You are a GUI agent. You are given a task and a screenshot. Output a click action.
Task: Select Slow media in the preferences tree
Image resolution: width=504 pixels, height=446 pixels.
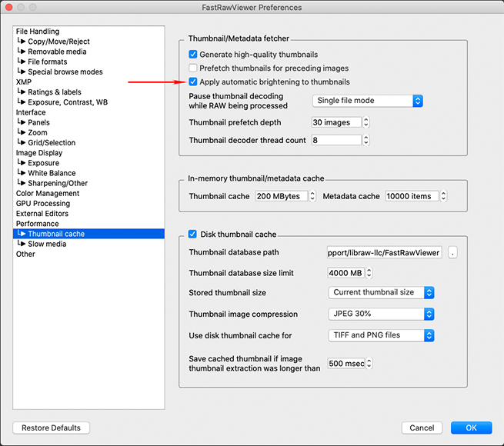[46, 244]
